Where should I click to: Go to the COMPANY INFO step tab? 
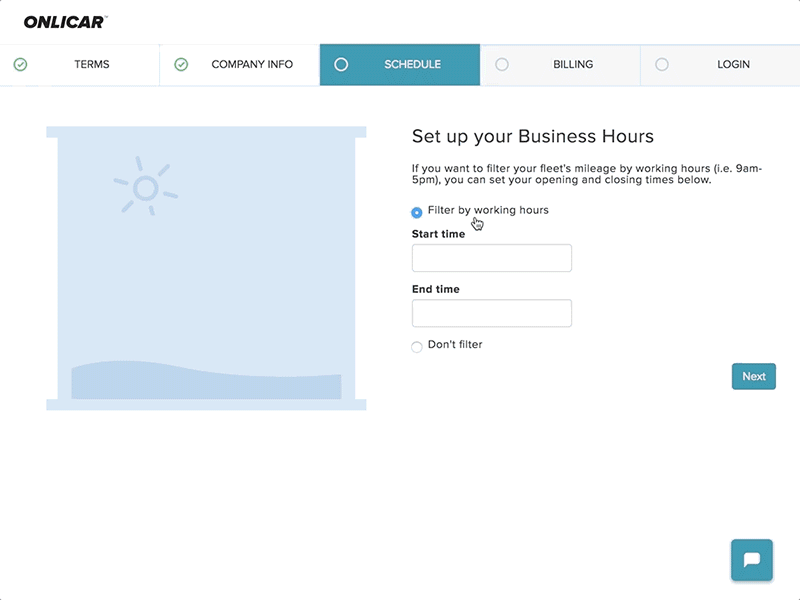240,65
